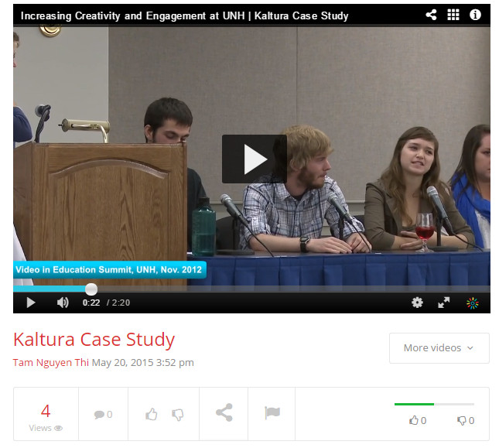The height and width of the screenshot is (448, 499).
Task: Open the related videos grid icon
Action: [x=453, y=15]
